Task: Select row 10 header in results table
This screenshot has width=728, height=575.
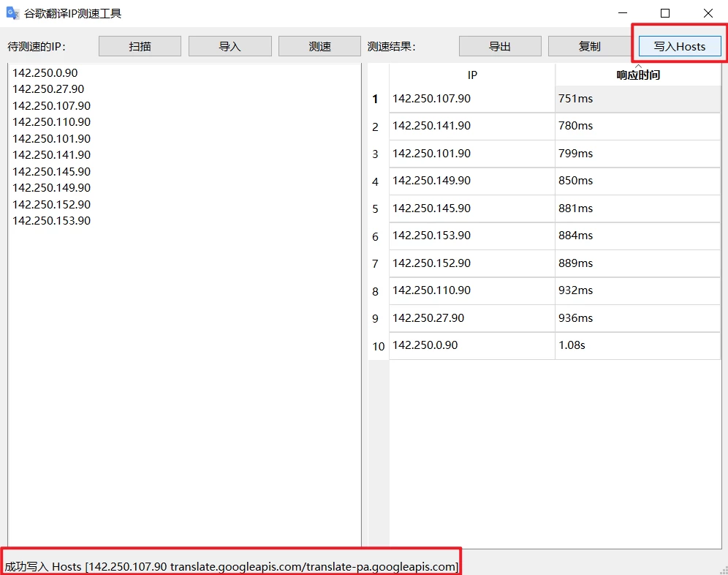Action: pos(378,346)
